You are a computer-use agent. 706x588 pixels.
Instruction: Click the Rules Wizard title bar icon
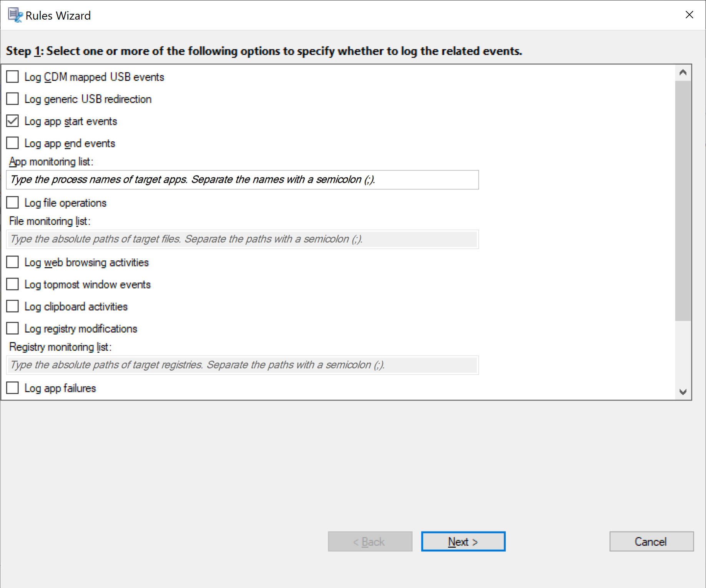pos(15,15)
